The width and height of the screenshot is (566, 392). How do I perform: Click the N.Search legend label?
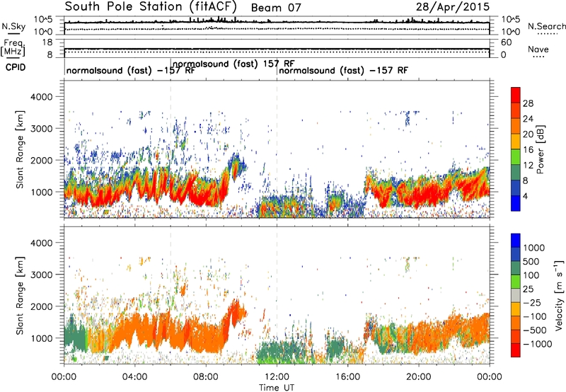pos(546,26)
